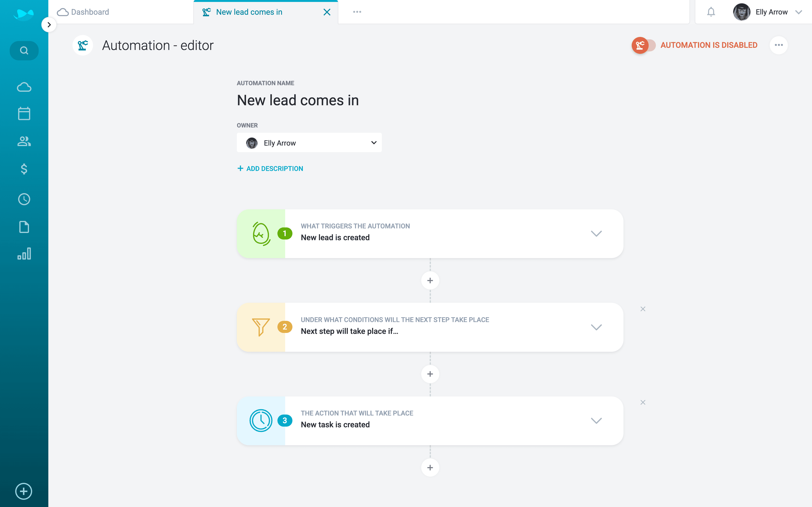Viewport: 812px width, 507px height.
Task: Enable the disabled automation toggle
Action: tap(643, 45)
